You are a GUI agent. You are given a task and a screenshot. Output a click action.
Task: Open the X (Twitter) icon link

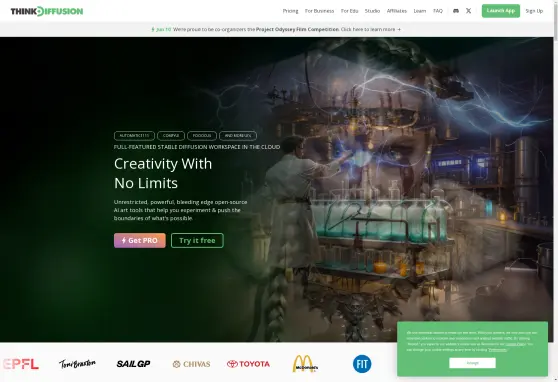[x=468, y=11]
